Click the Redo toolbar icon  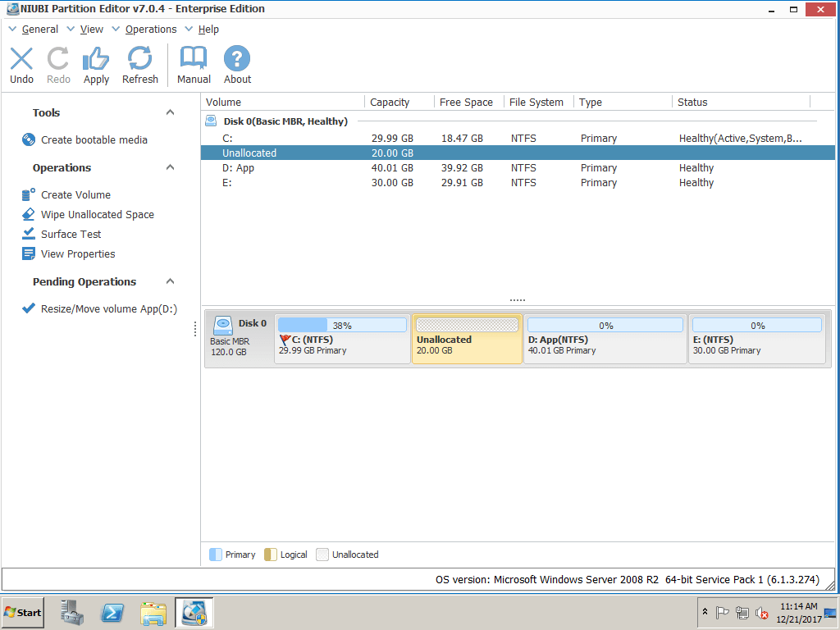click(58, 58)
